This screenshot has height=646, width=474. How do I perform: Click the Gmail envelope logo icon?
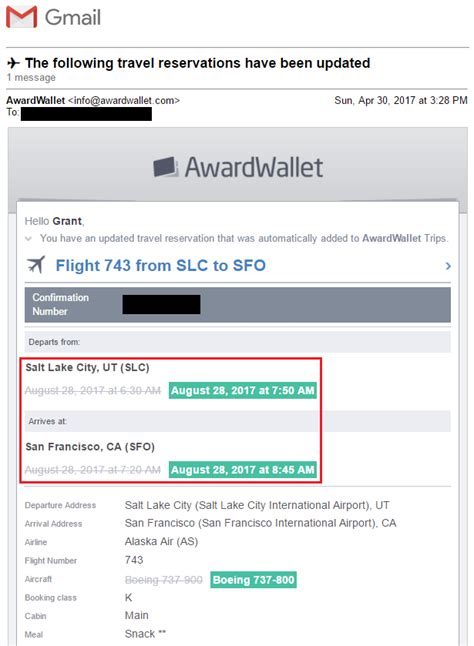[21, 17]
